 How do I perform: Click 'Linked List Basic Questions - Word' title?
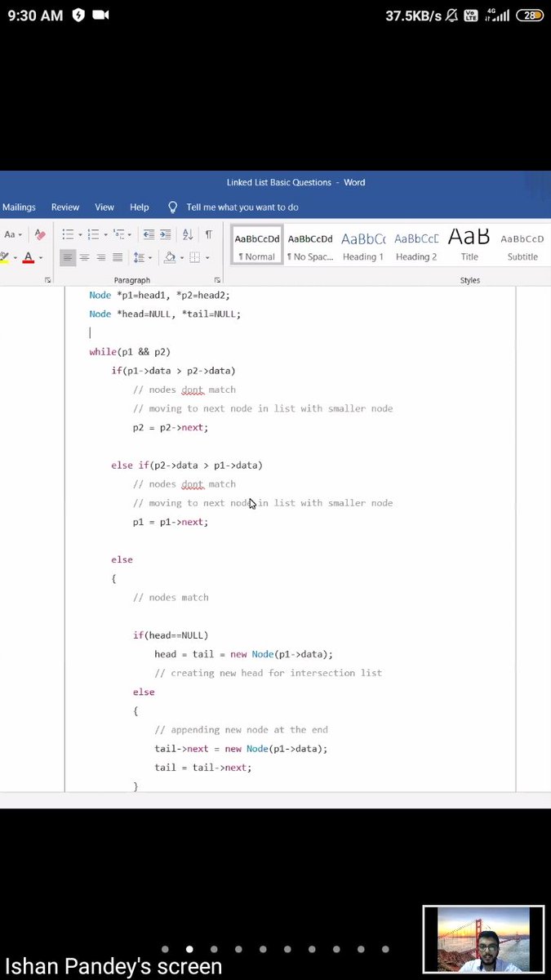[295, 182]
